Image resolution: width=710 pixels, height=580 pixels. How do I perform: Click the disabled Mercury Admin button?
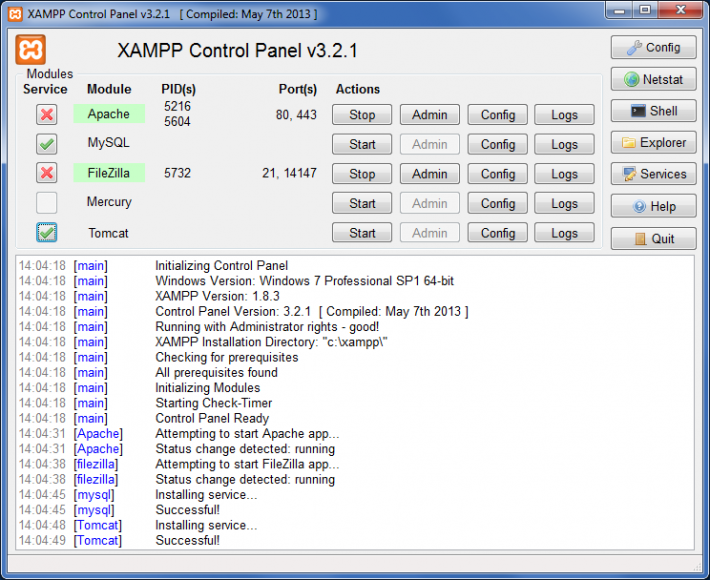pos(429,203)
